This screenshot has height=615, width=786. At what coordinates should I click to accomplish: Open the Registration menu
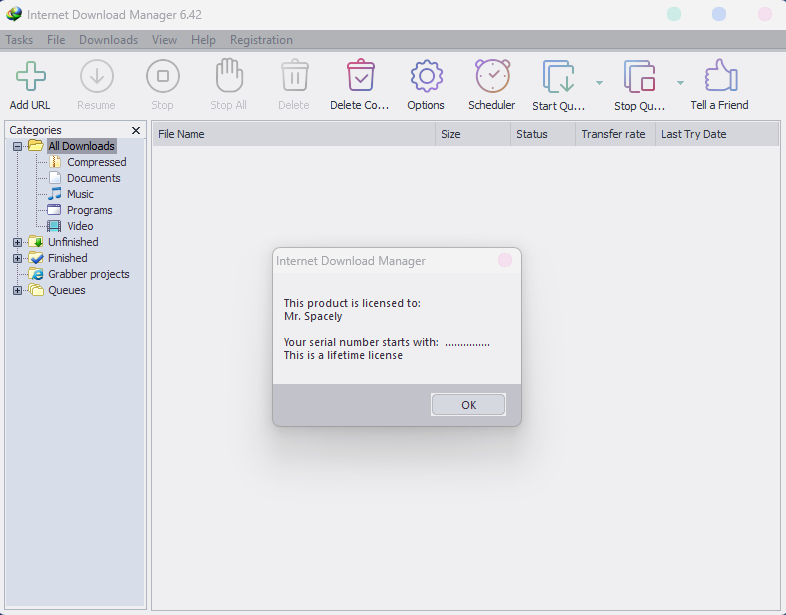pyautogui.click(x=261, y=40)
